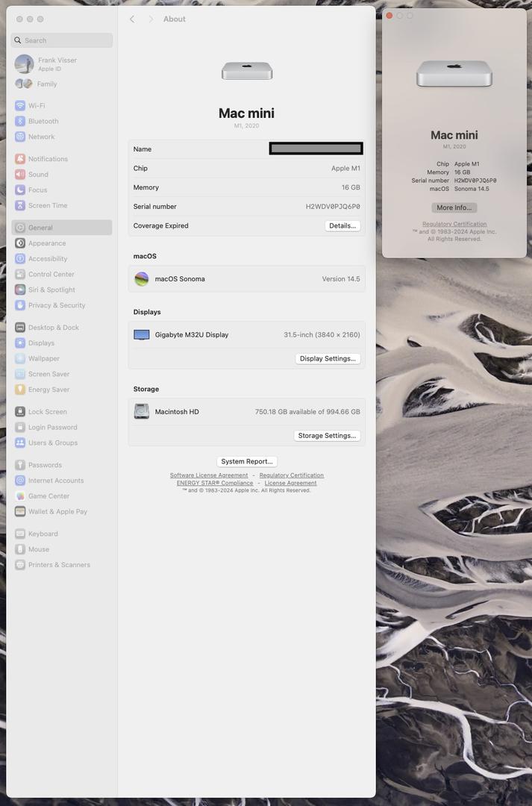Go back using the left chevron
Viewport: 532px width, 806px height.
[x=132, y=19]
